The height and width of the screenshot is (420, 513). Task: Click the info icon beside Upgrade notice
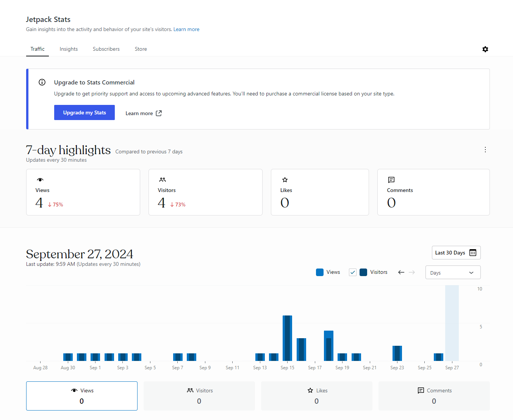point(42,82)
